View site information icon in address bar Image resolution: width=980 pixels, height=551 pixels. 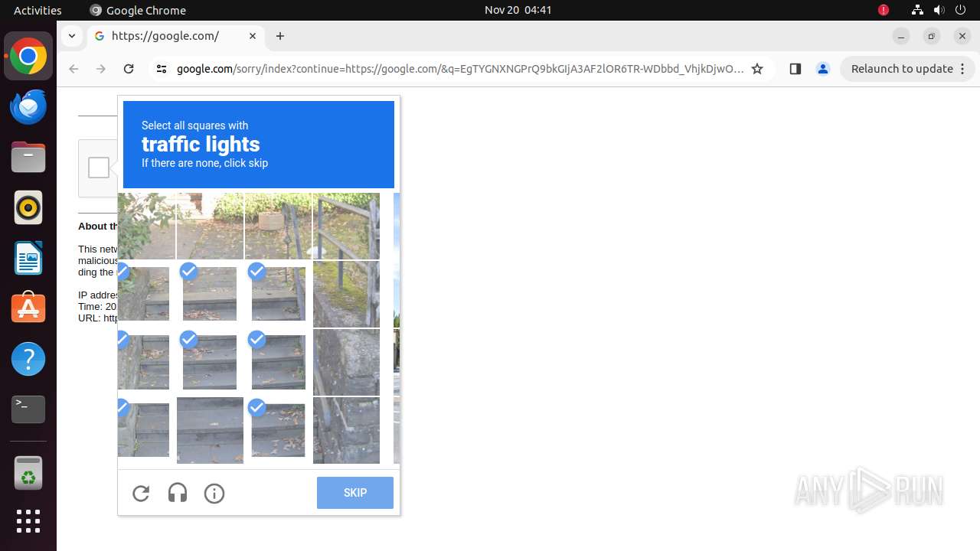(x=161, y=69)
